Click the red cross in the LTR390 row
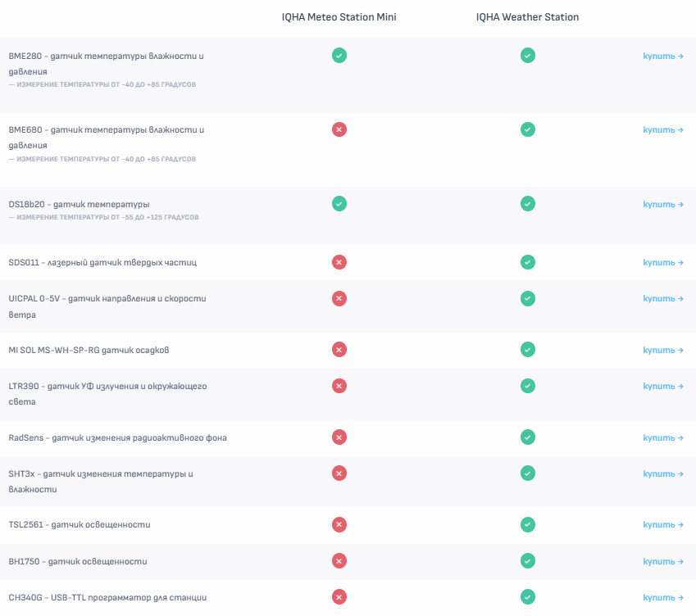 [x=339, y=386]
